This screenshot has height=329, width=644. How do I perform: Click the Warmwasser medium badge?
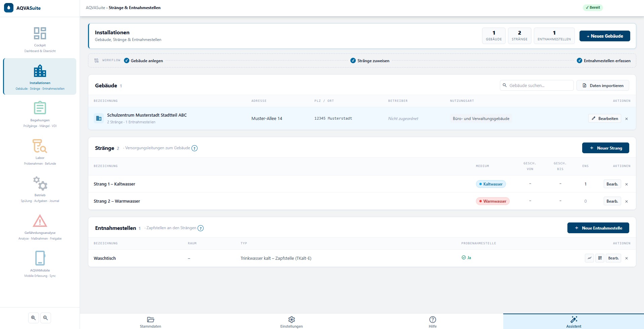(493, 201)
